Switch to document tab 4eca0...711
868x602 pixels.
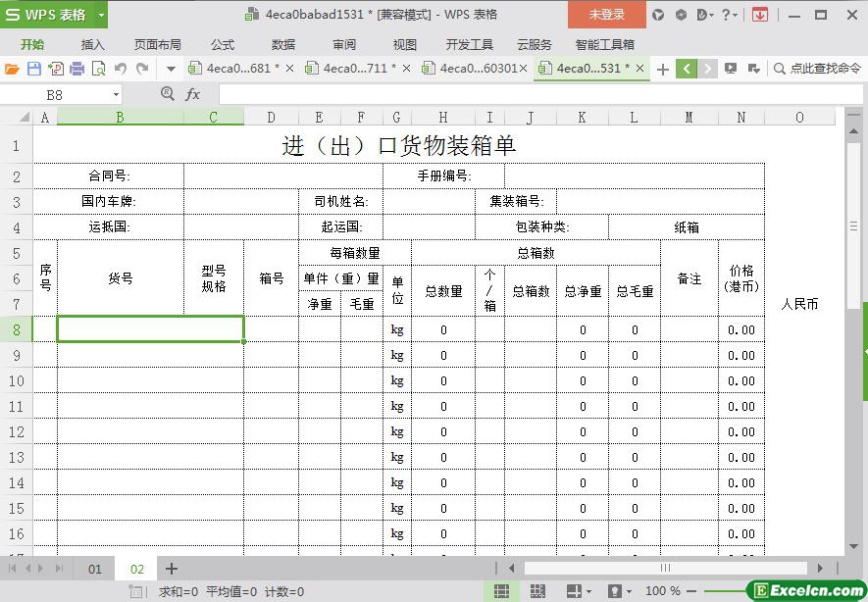tap(352, 69)
